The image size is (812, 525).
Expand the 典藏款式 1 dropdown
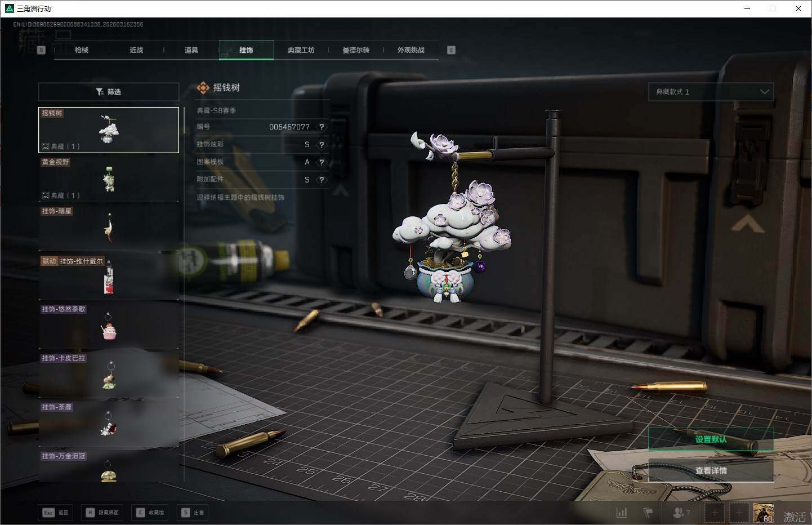pyautogui.click(x=711, y=92)
